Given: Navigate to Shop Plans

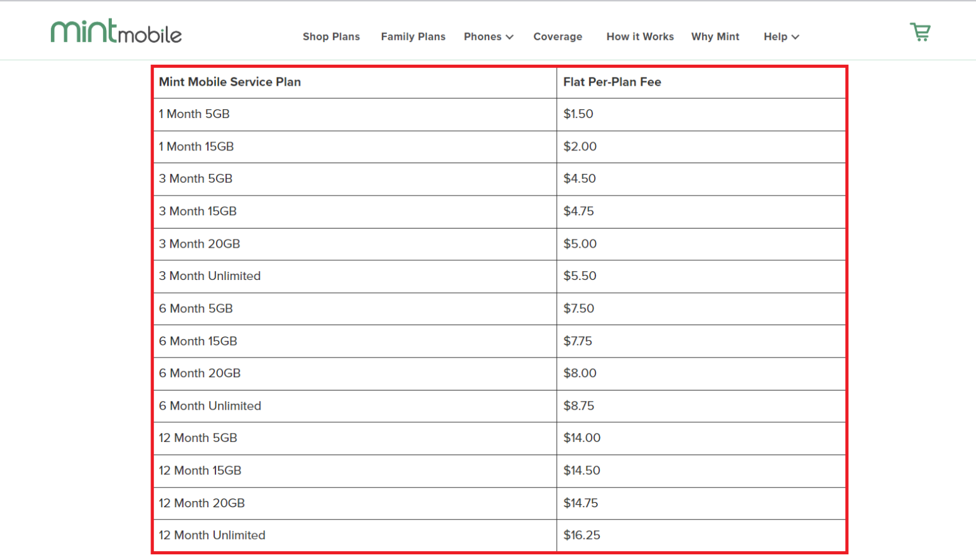Looking at the screenshot, I should click(331, 37).
